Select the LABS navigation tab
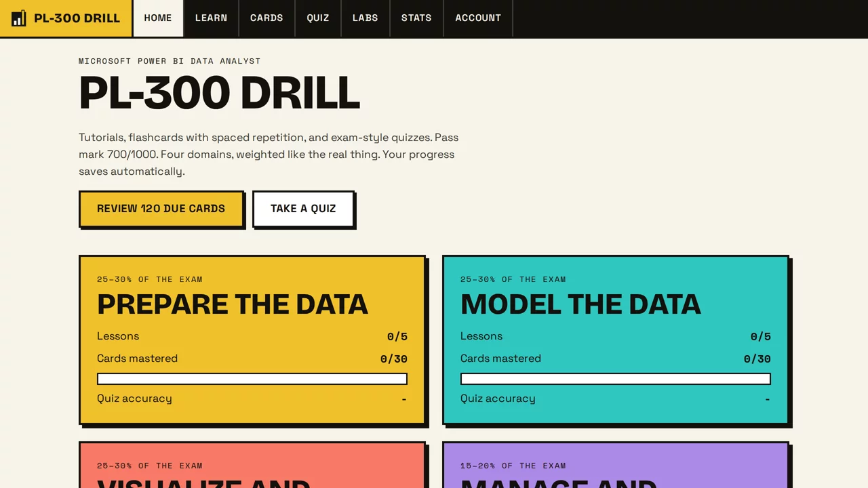 pyautogui.click(x=366, y=18)
